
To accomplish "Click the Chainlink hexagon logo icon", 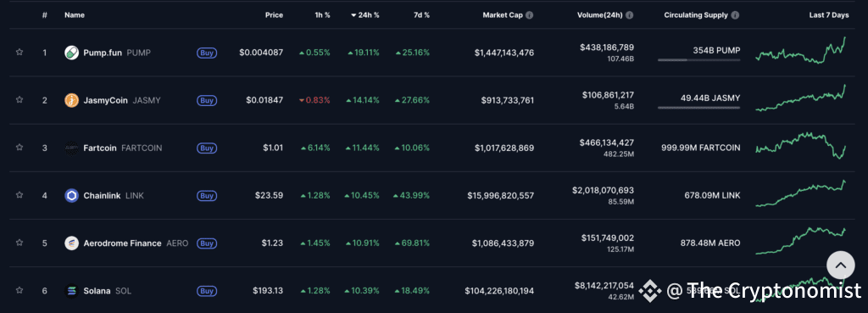I will pos(72,196).
